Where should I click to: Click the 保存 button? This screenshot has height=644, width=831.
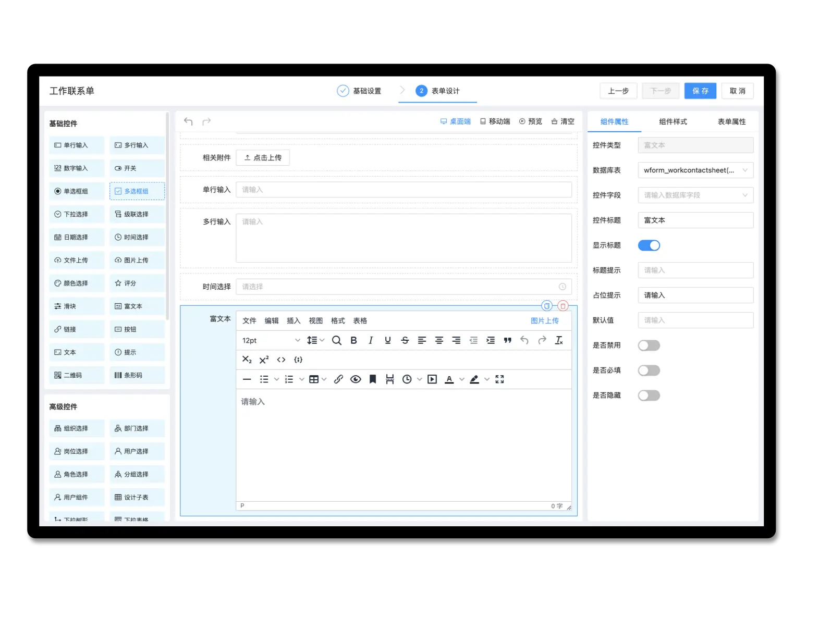pyautogui.click(x=700, y=91)
